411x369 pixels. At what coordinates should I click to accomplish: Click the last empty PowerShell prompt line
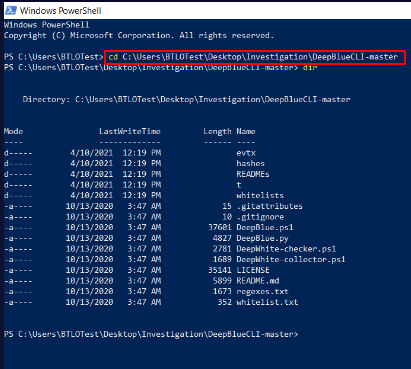tap(151, 334)
